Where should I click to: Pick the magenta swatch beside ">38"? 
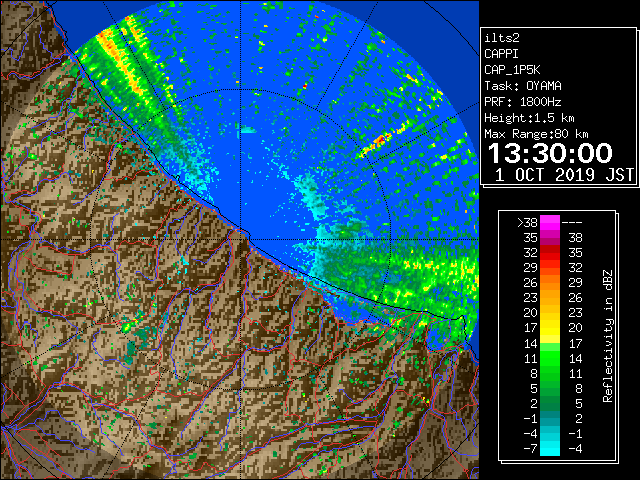click(550, 223)
